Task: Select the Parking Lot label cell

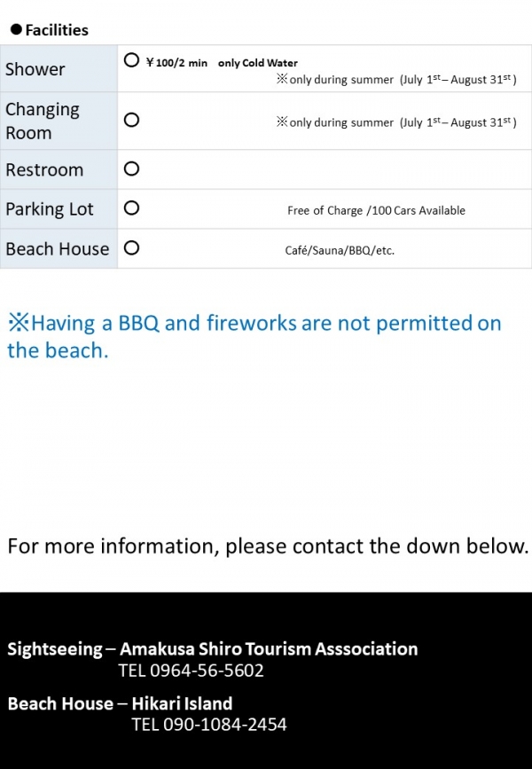Action: pyautogui.click(x=59, y=209)
